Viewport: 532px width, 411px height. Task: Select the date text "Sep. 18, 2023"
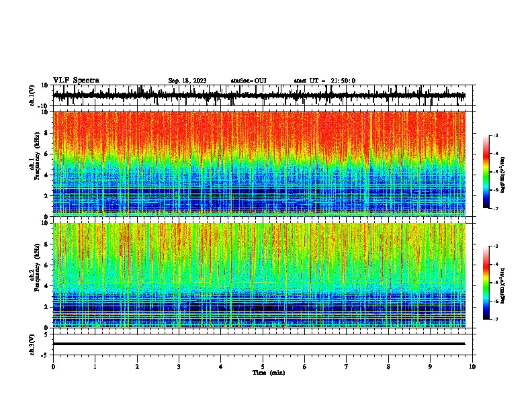187,81
